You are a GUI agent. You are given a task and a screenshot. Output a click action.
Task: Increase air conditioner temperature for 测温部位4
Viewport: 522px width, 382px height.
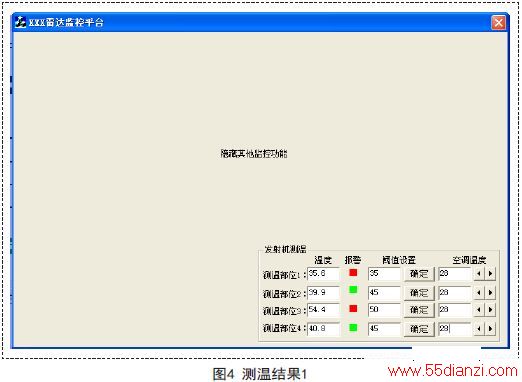pos(490,329)
